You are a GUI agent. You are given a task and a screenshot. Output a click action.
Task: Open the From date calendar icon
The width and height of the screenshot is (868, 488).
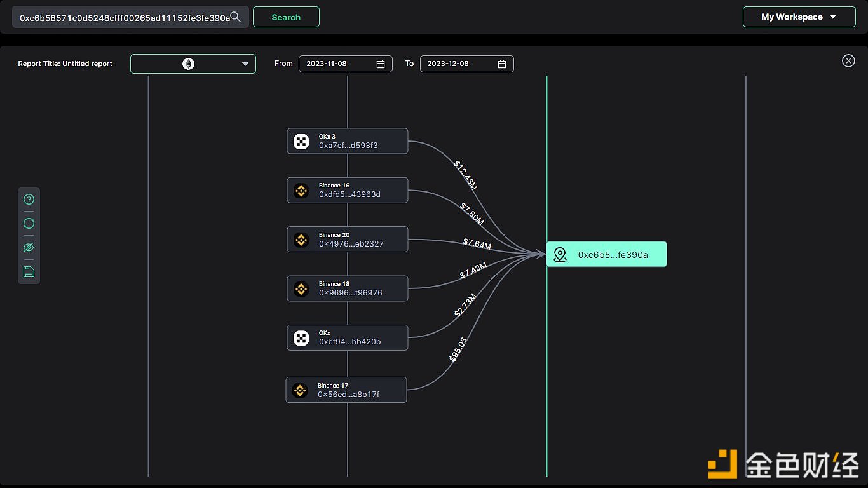coord(381,64)
